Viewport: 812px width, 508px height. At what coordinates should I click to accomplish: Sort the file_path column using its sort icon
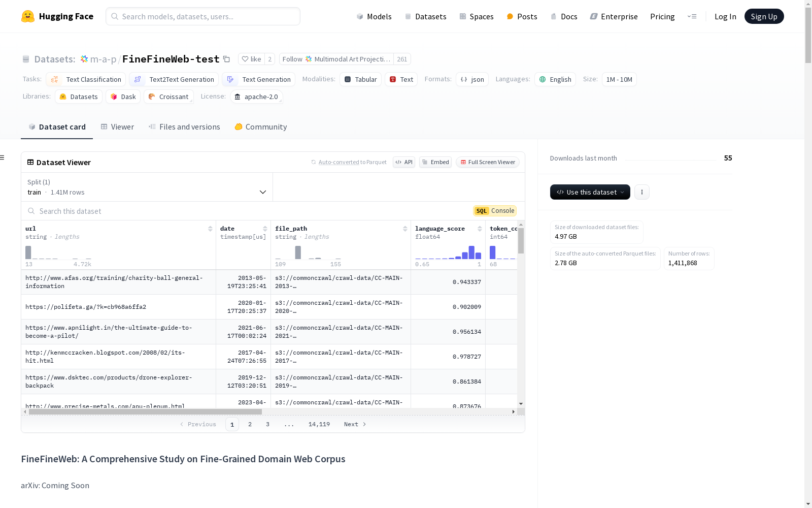point(405,229)
